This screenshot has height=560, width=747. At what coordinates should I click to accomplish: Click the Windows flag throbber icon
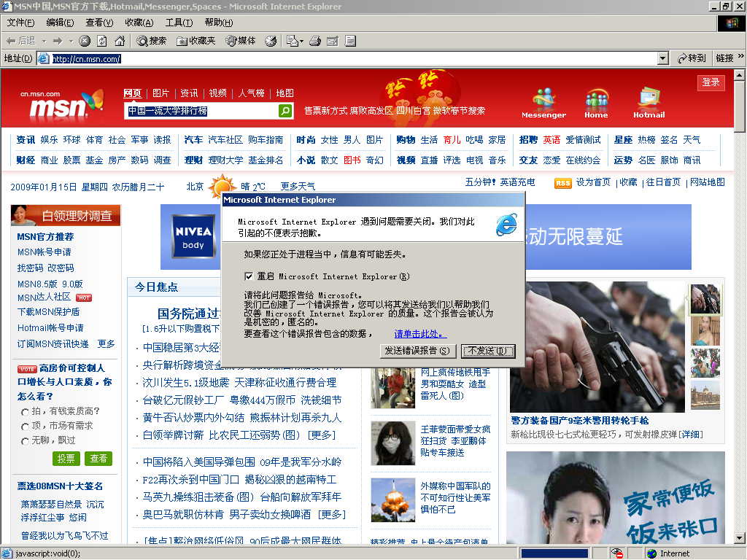[x=731, y=23]
